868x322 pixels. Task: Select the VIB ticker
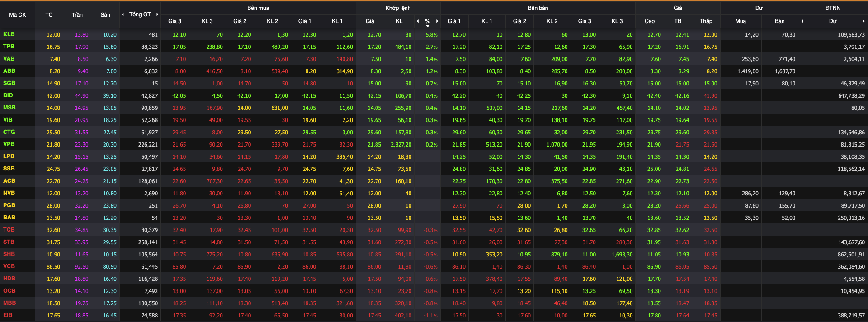click(x=8, y=120)
